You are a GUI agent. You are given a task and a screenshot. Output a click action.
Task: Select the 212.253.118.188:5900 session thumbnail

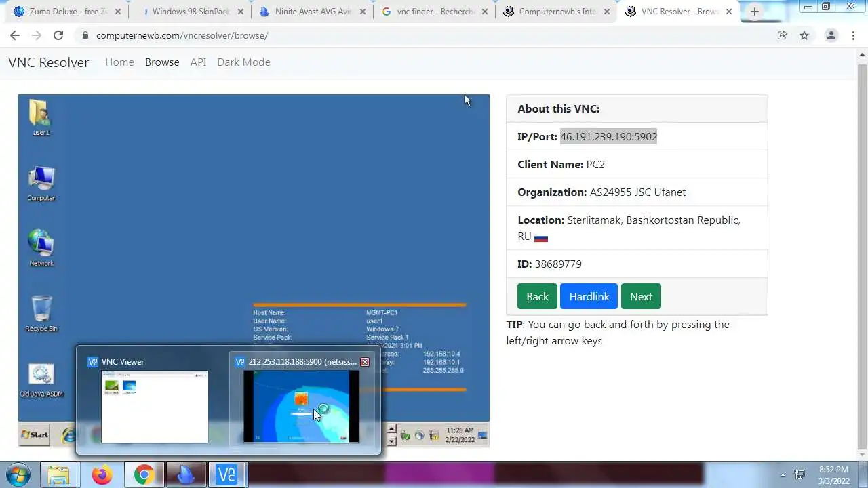(301, 407)
